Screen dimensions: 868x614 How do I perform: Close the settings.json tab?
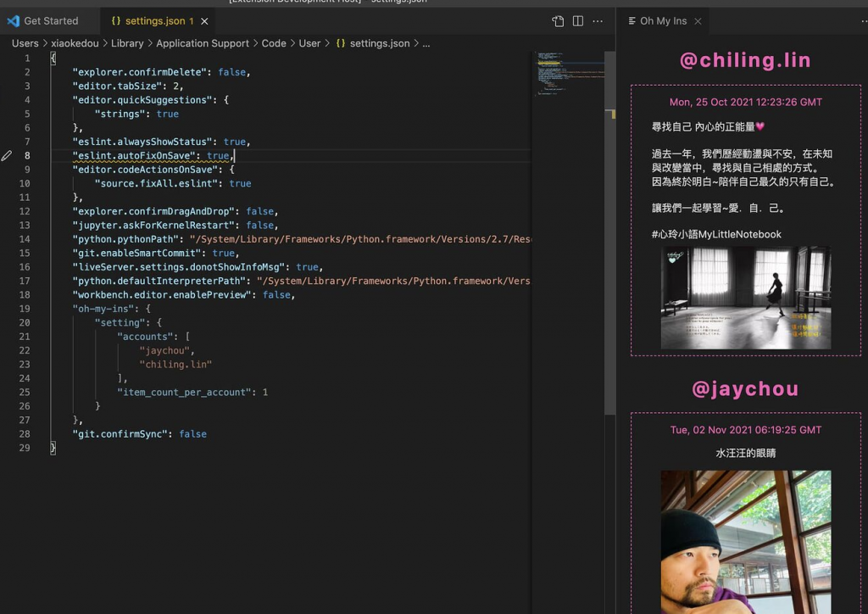(205, 21)
